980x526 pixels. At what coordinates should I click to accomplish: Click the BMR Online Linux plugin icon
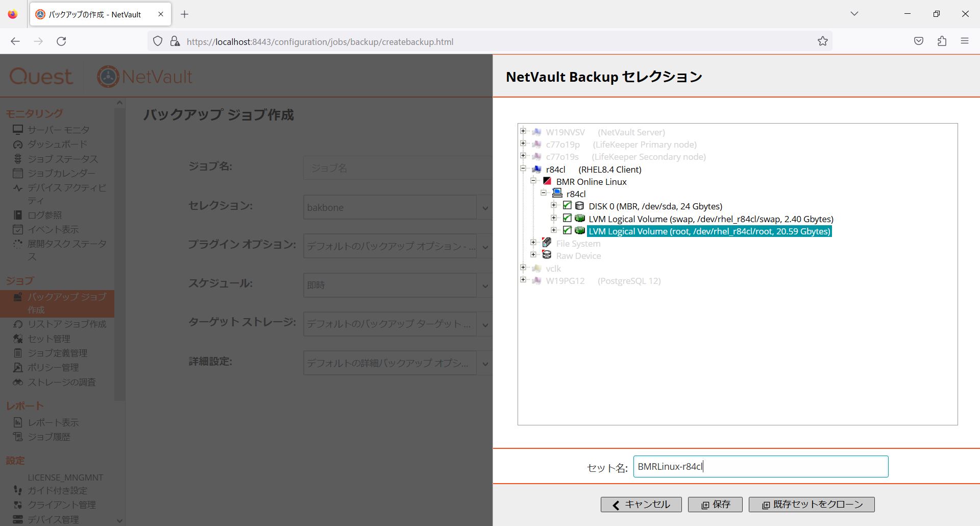pyautogui.click(x=547, y=181)
